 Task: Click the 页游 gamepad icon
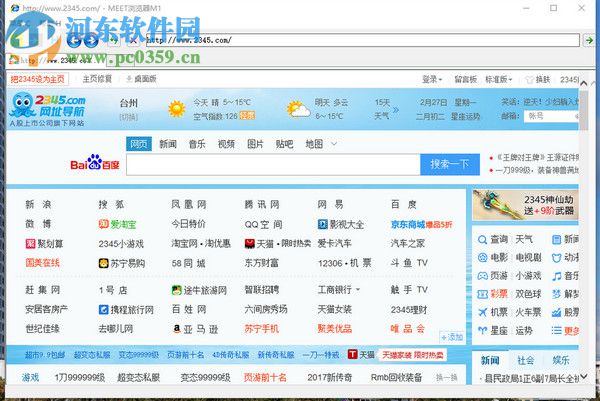pos(482,275)
